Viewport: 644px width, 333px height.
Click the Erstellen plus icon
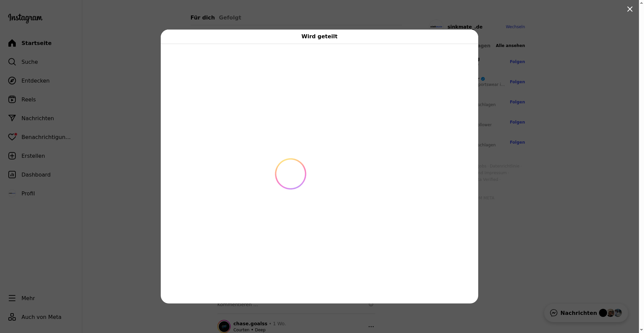12,156
